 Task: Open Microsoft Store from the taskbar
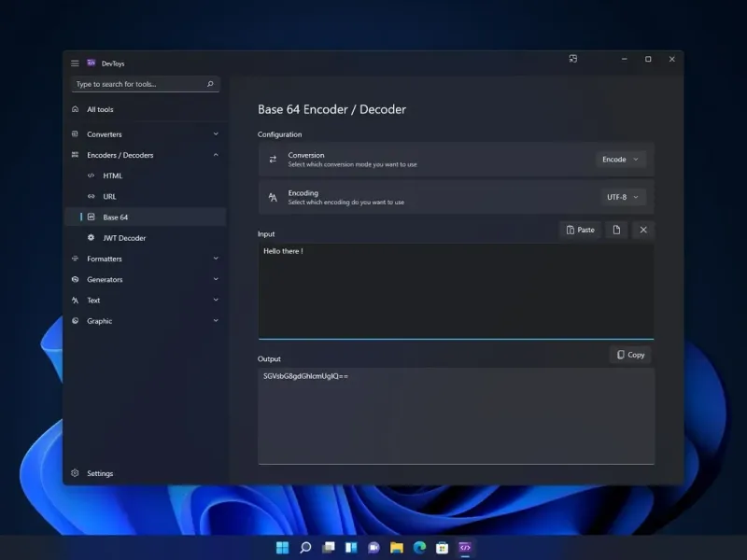point(442,548)
